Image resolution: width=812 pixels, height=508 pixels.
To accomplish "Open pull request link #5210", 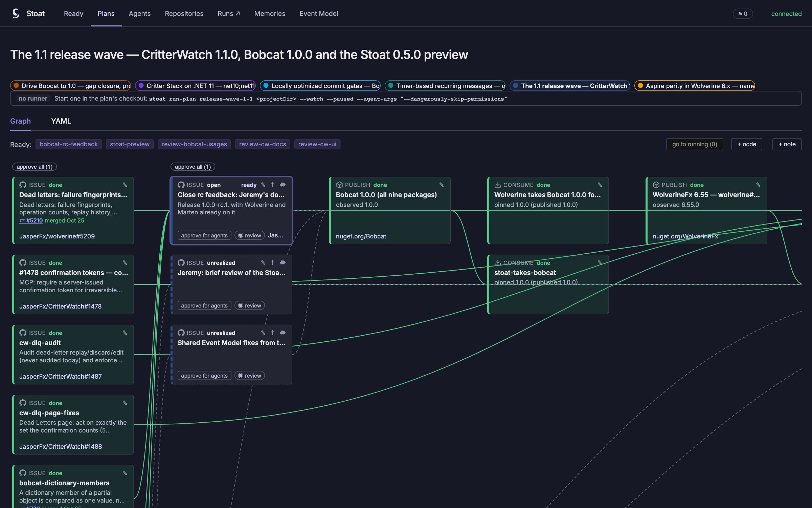I will point(31,220).
